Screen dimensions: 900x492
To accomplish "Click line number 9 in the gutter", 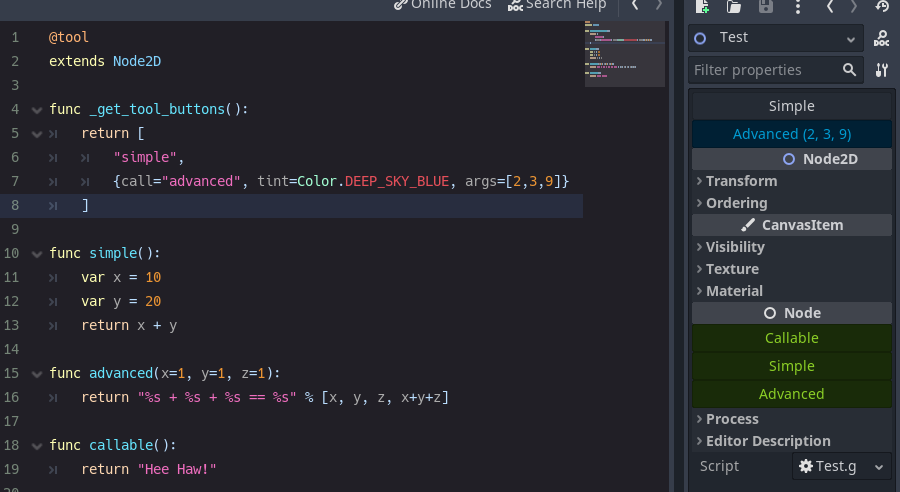I will [x=15, y=230].
